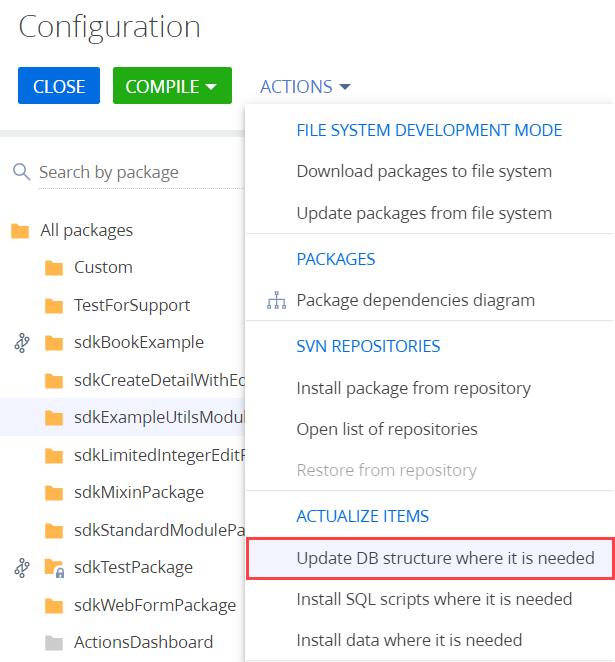Collapse the ACTIONS dropdown menu
Screen dimensions: 615x662
[x=305, y=87]
